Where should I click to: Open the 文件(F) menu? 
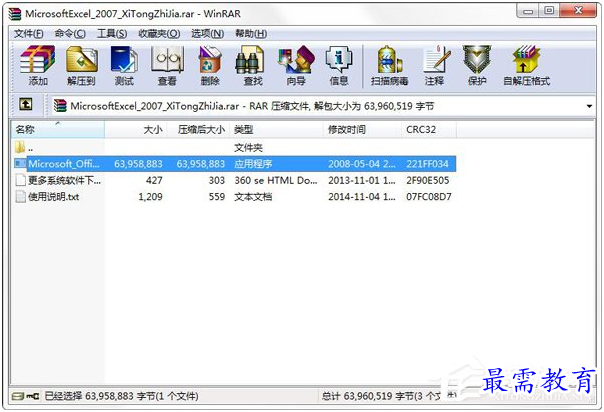point(29,34)
